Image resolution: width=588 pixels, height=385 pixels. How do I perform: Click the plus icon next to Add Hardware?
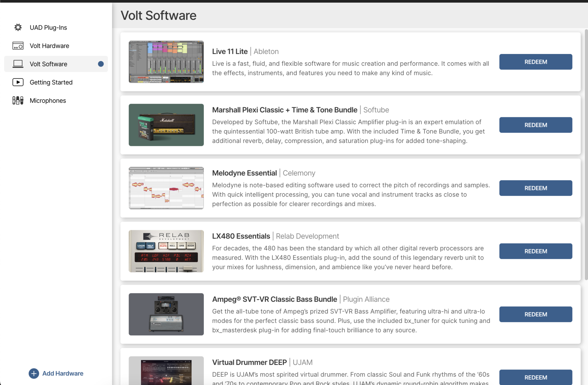[x=34, y=373]
